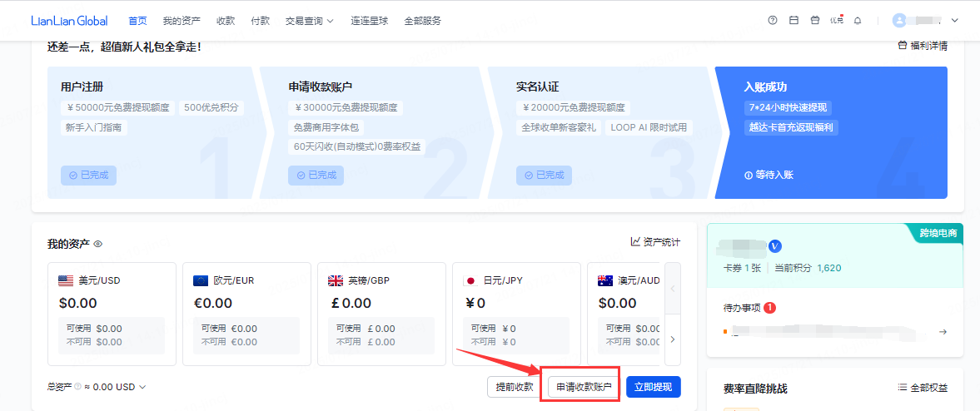Click the help question mark icon
This screenshot has width=980, height=411.
(773, 21)
